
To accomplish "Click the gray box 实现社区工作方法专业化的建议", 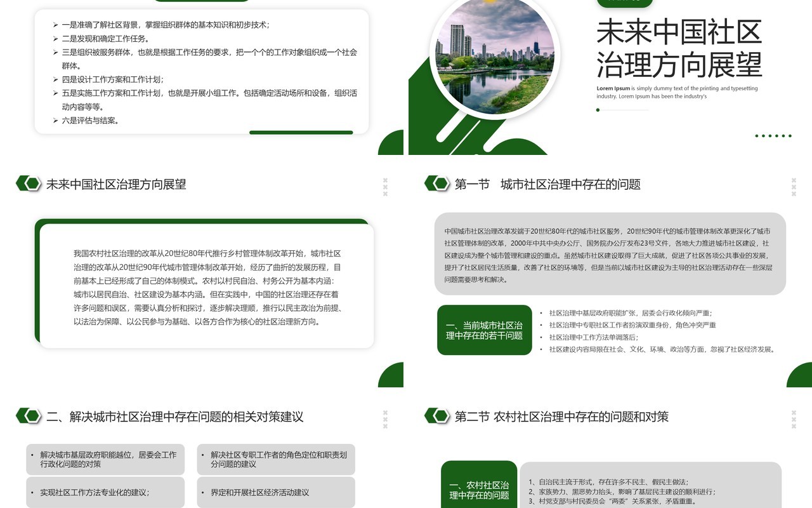I will click(105, 492).
